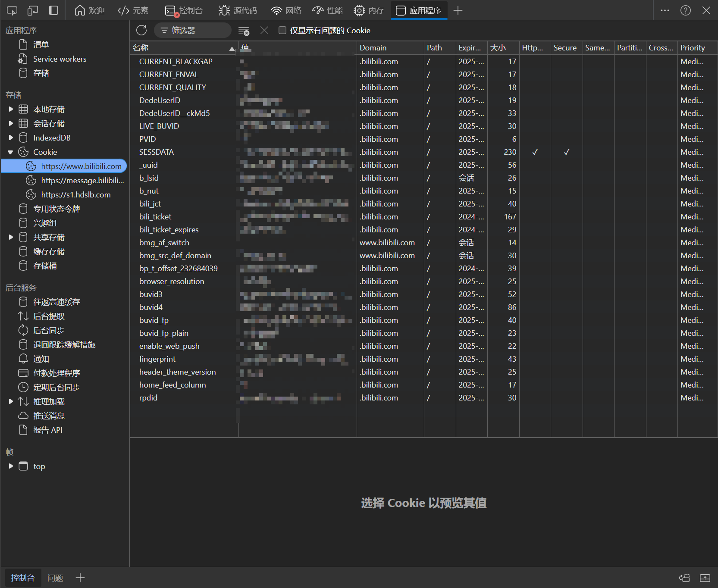Toggle device emulation mode
Screen dimensions: 718x588
click(x=33, y=10)
